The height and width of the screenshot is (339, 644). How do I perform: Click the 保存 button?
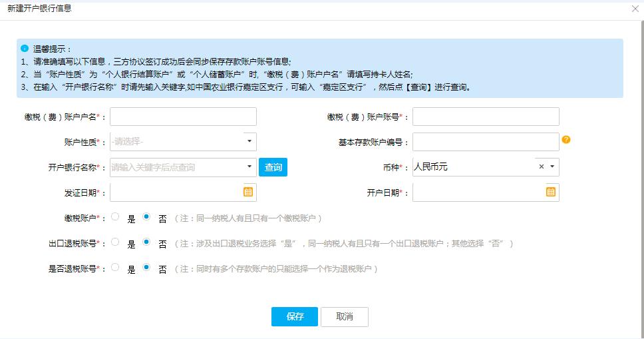coord(295,316)
